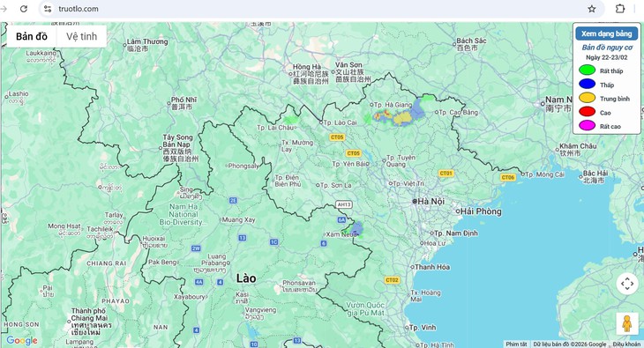Switch to Bản đồ map view
The image size is (644, 348).
(x=31, y=36)
